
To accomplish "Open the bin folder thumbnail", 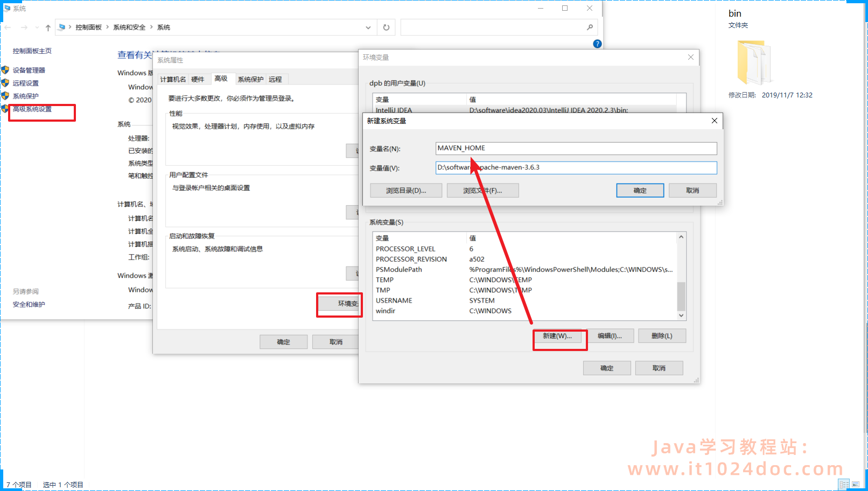I will coord(754,62).
